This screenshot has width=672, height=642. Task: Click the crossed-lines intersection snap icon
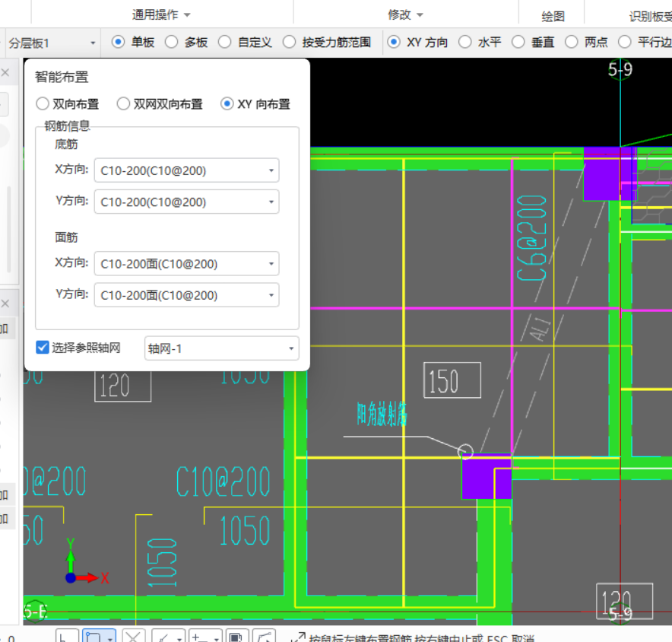[133, 637]
